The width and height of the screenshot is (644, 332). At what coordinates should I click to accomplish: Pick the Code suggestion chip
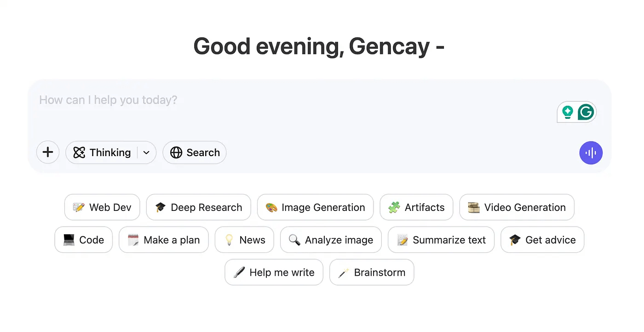84,240
